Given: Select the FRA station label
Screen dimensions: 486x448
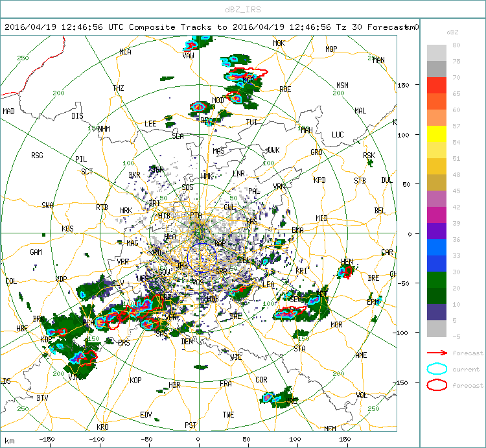Looking at the screenshot, I should 226,384.
